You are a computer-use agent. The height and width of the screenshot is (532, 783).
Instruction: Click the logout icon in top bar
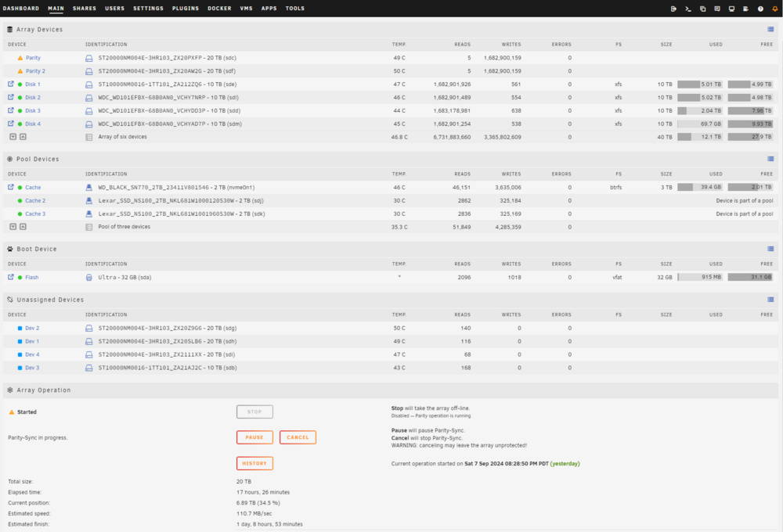click(673, 9)
